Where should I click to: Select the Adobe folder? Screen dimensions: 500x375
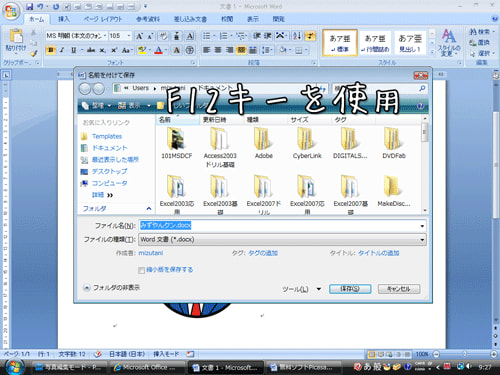pos(264,143)
